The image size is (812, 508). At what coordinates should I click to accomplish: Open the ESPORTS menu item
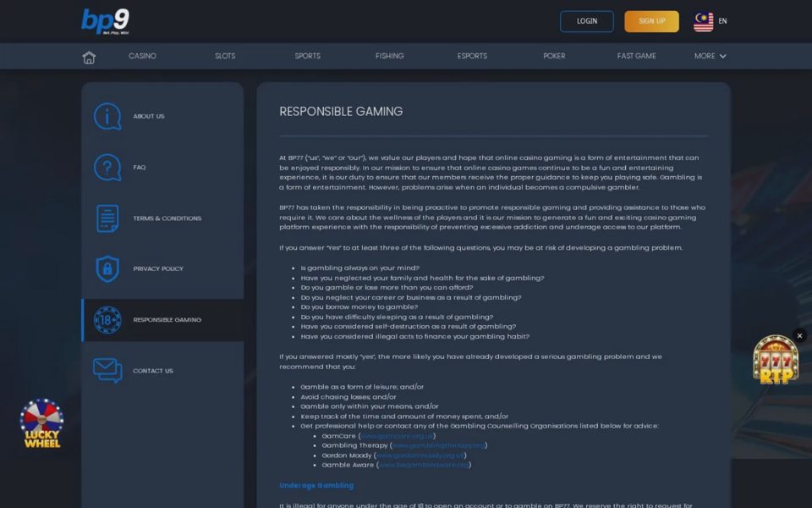[x=472, y=56]
